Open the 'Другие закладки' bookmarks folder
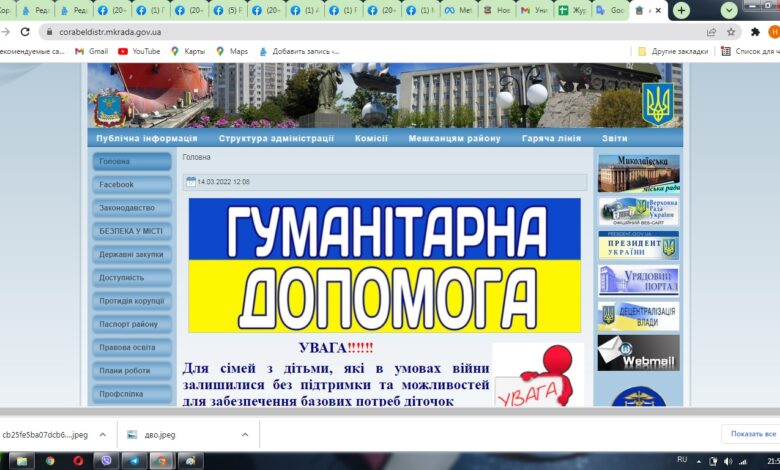The width and height of the screenshot is (780, 470). (x=673, y=51)
